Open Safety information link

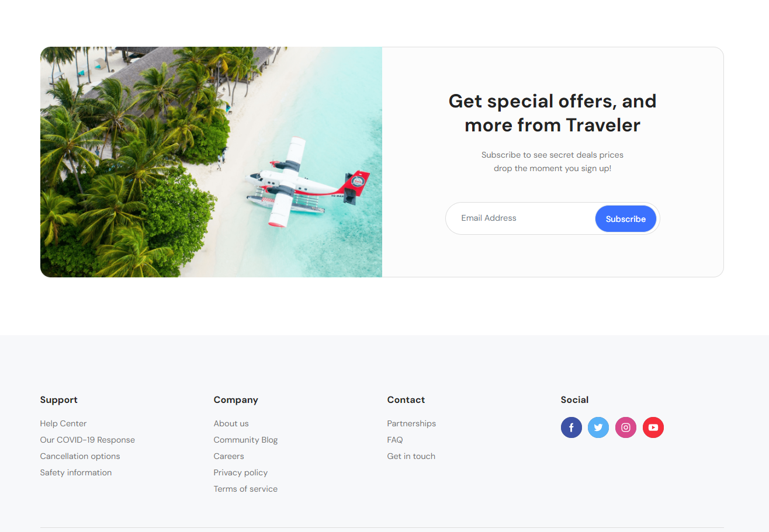point(75,472)
